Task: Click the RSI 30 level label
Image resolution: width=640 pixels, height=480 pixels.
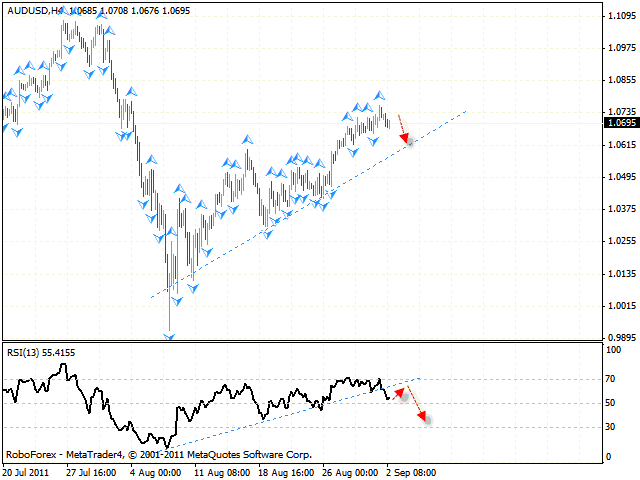Action: point(609,427)
